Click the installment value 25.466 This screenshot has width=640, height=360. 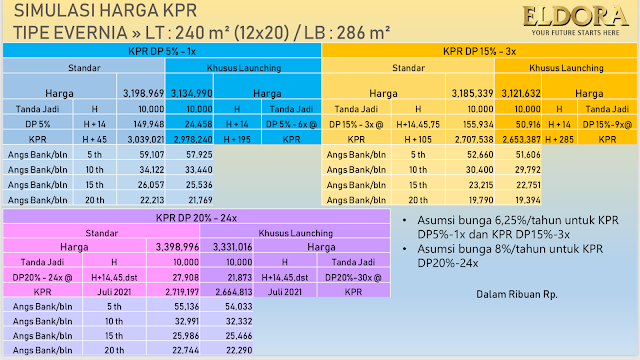[x=239, y=336]
